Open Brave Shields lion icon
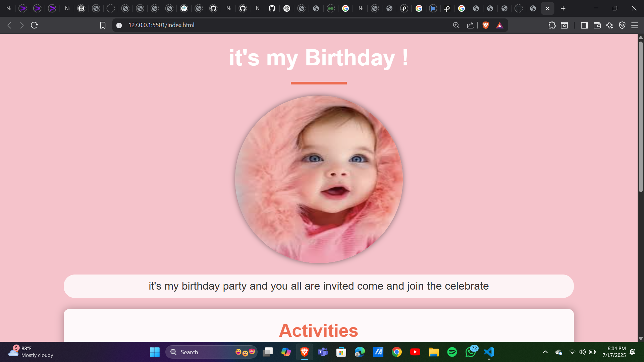The height and width of the screenshot is (362, 644). [486, 25]
